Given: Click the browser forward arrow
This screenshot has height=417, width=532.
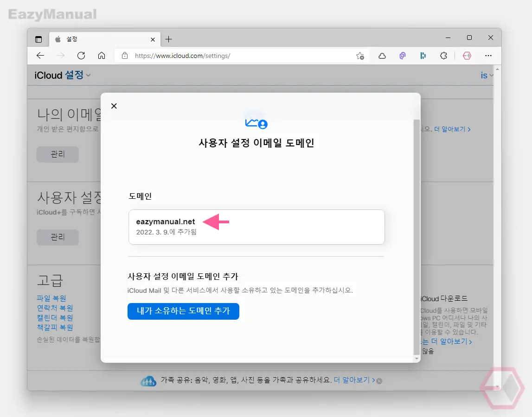Looking at the screenshot, I should click(x=61, y=56).
